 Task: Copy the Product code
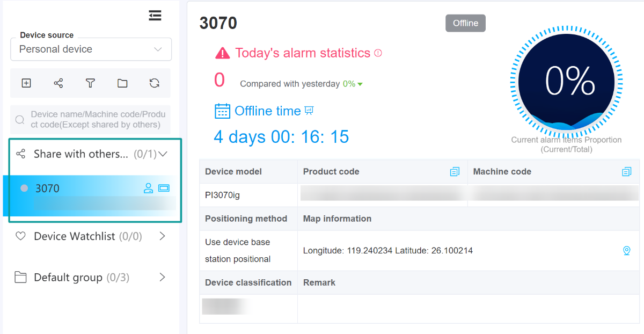click(455, 172)
